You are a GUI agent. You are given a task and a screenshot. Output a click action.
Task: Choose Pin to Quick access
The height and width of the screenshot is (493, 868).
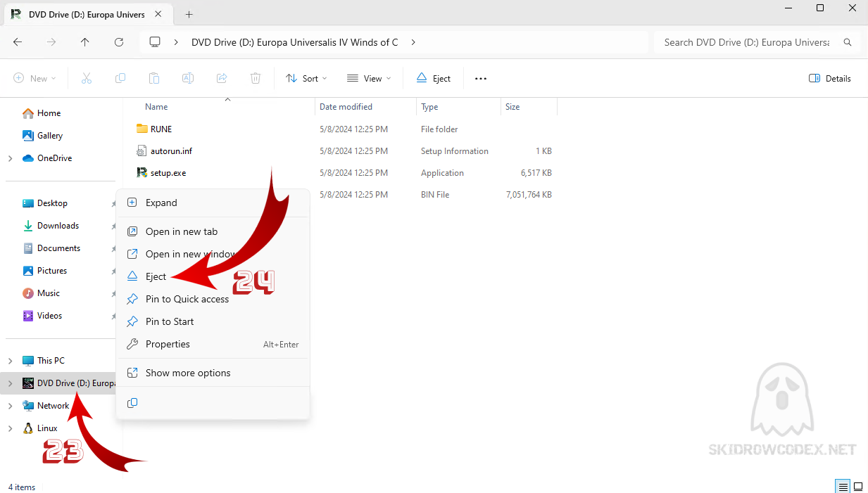click(x=213, y=299)
